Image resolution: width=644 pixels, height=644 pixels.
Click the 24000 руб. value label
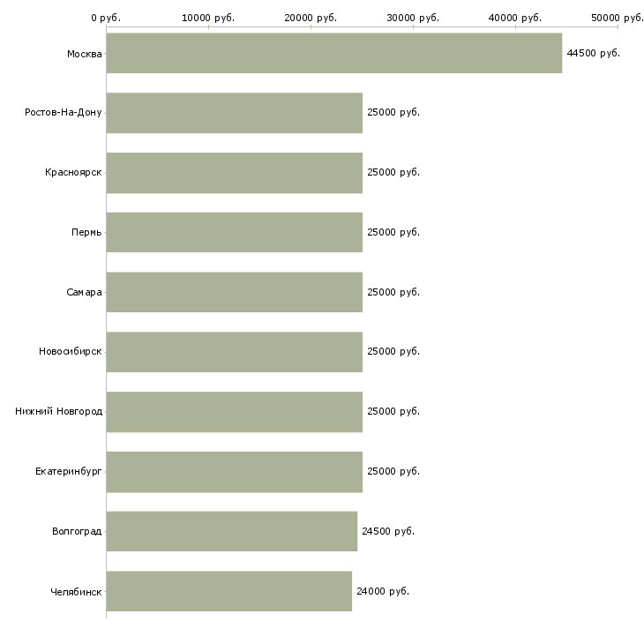pyautogui.click(x=382, y=591)
